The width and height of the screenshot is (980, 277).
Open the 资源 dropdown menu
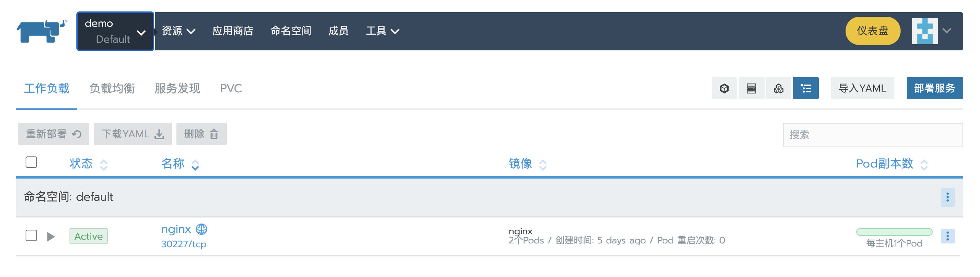click(x=178, y=31)
